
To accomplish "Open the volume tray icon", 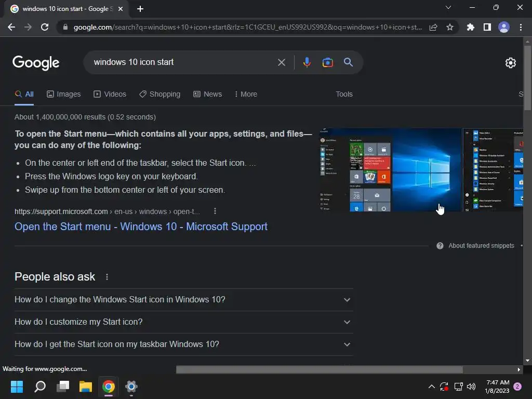I will (x=471, y=387).
